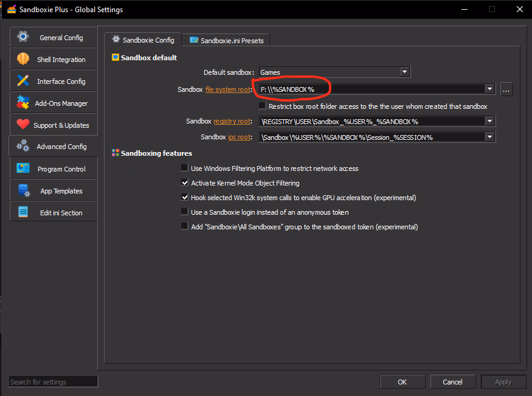Select the Shell Integration shell icon
Screen dimensions: 532x396
coord(23,59)
